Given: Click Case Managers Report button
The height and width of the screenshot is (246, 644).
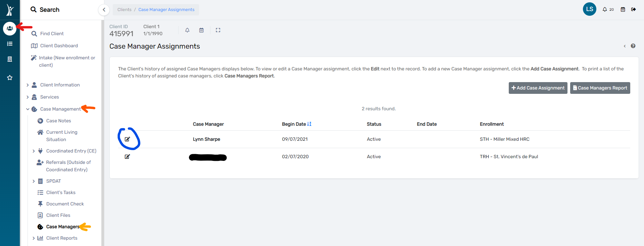Looking at the screenshot, I should tap(600, 88).
